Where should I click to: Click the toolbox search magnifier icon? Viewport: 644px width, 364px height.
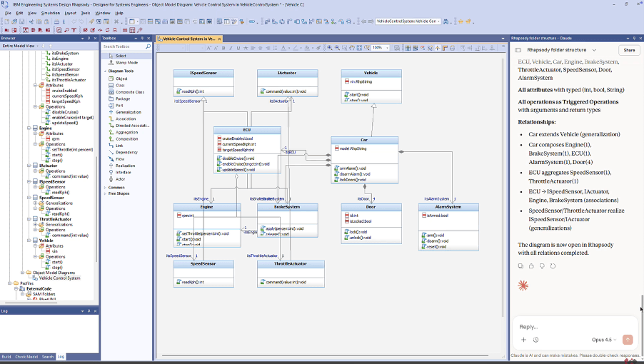pos(149,46)
